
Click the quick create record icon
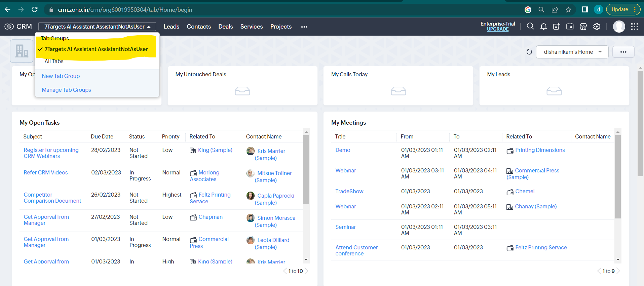point(557,27)
